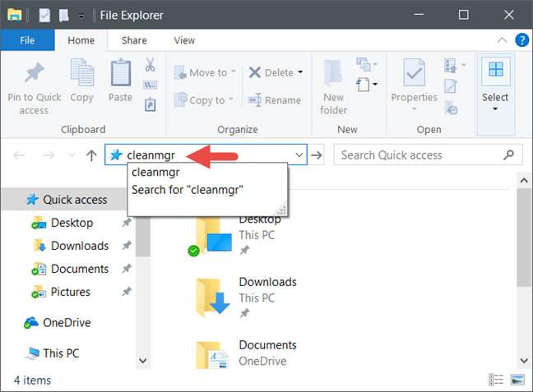
Task: Switch to Large icons view in status bar
Action: 517,380
